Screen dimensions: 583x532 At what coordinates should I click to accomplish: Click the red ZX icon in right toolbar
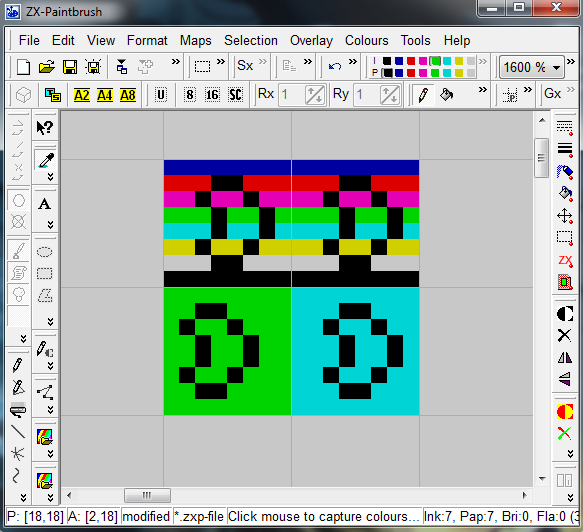[565, 261]
